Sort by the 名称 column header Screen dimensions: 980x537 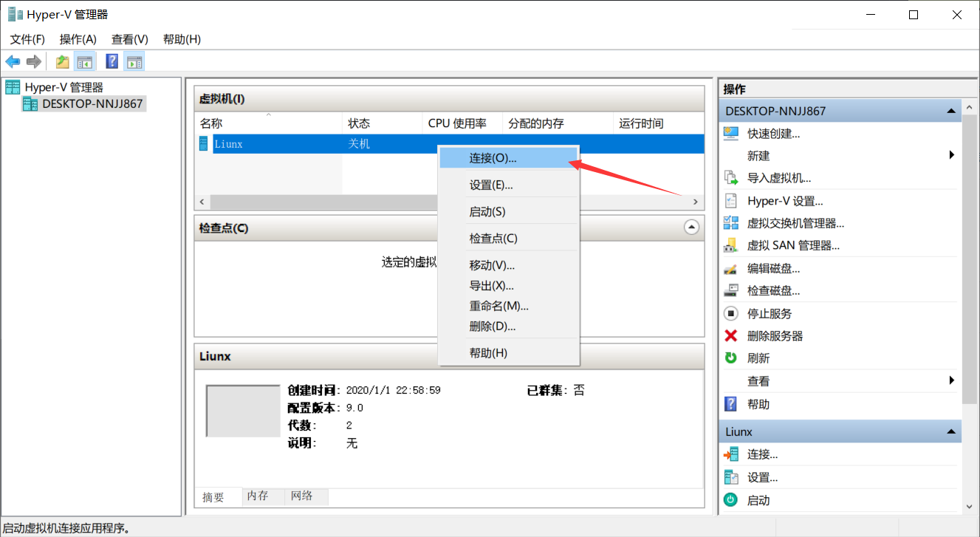point(211,123)
